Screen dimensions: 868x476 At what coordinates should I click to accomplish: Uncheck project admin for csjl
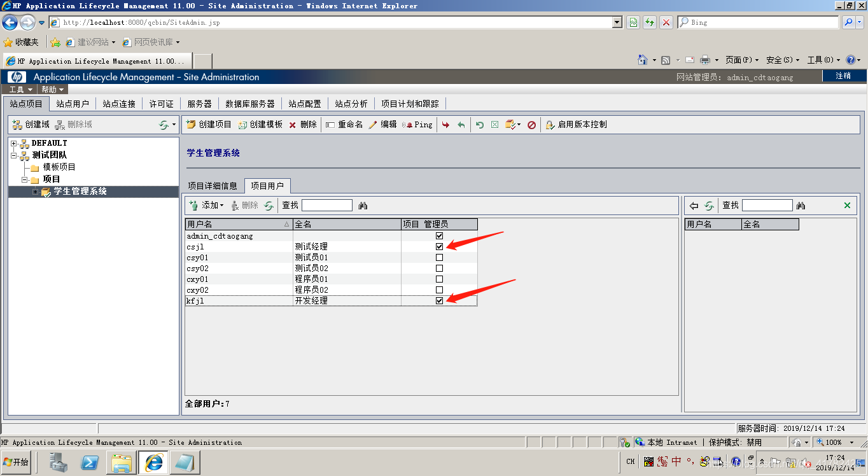[x=439, y=247]
